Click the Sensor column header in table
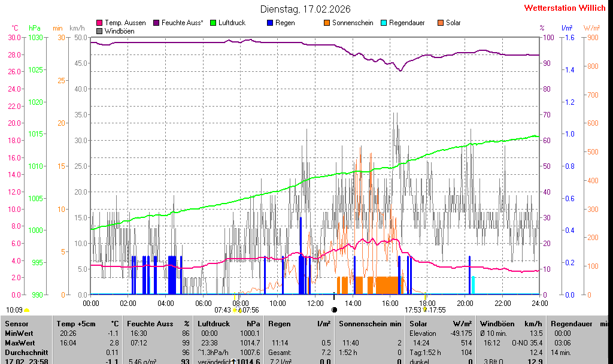 pyautogui.click(x=17, y=323)
